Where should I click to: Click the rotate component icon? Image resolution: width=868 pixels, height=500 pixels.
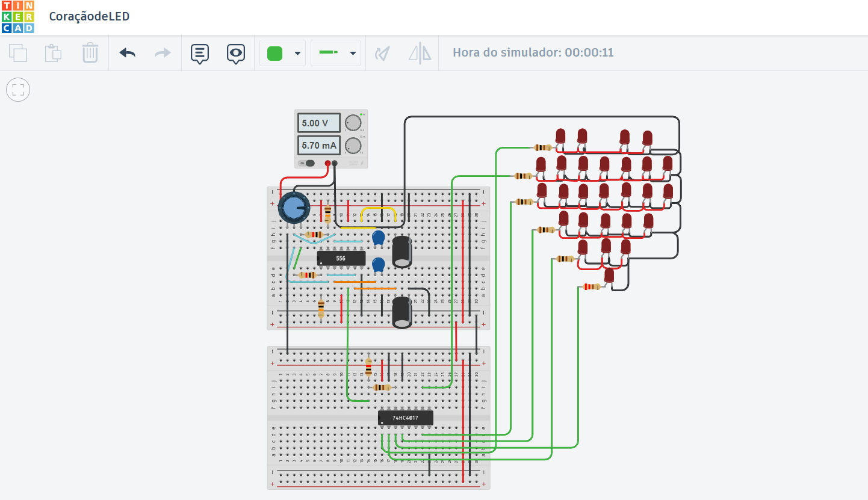pos(382,53)
